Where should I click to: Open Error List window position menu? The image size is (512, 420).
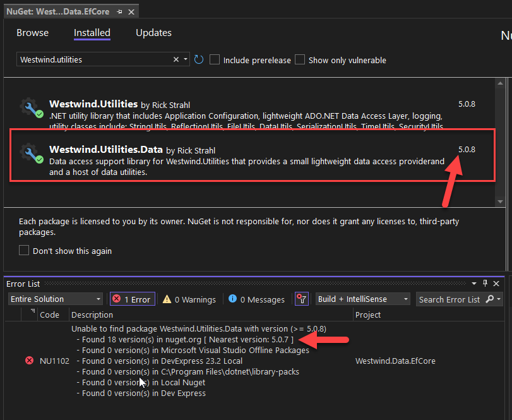coord(474,284)
